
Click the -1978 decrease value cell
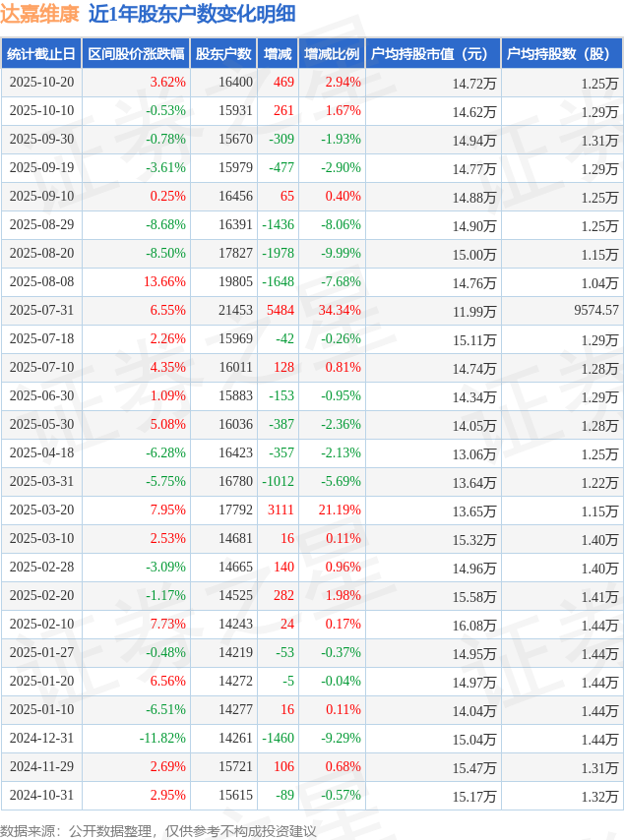pyautogui.click(x=278, y=253)
